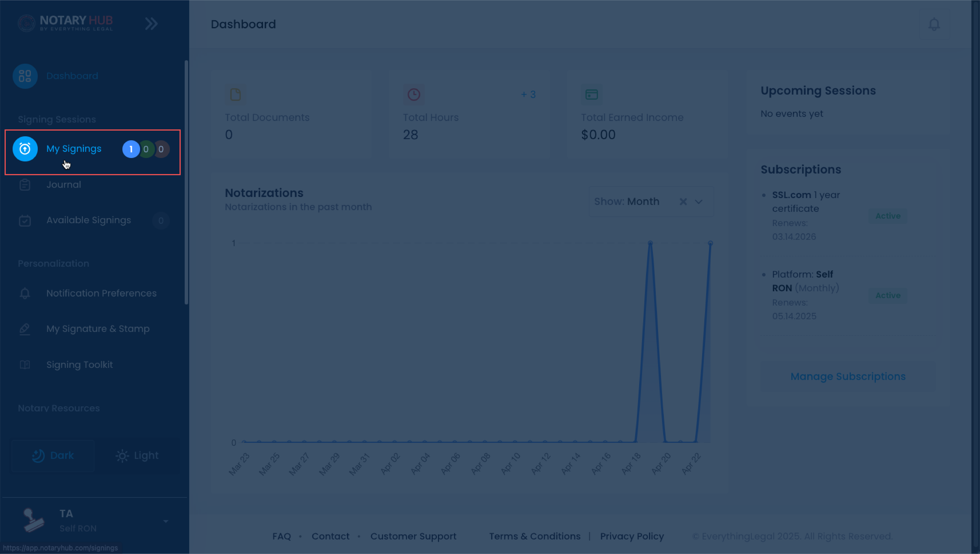Open Available Signings menu item
Screen dimensions: 980x554
89,220
